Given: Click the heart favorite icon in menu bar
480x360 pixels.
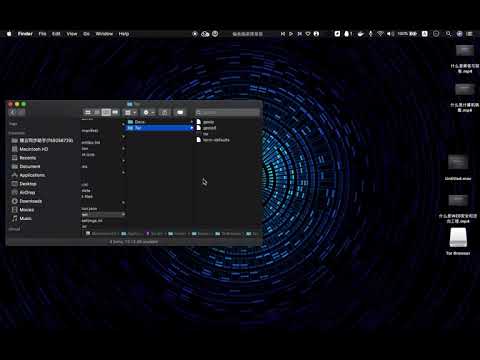Looking at the screenshot, I should pos(308,34).
